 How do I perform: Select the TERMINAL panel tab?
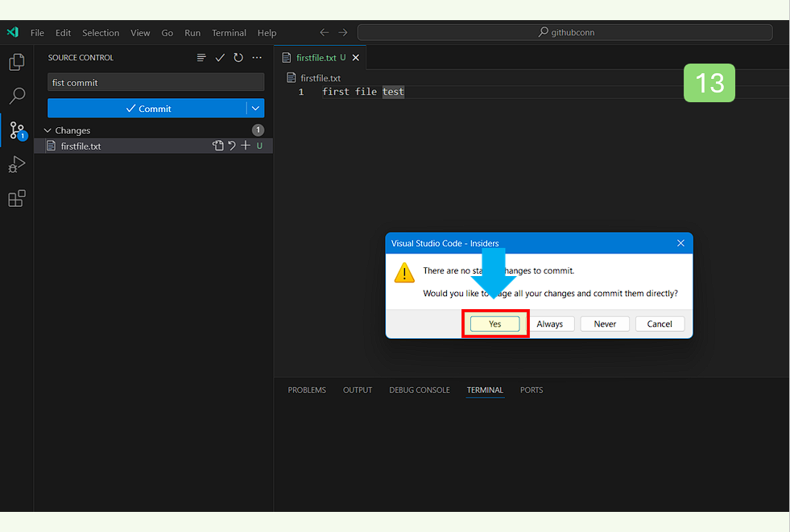point(485,390)
